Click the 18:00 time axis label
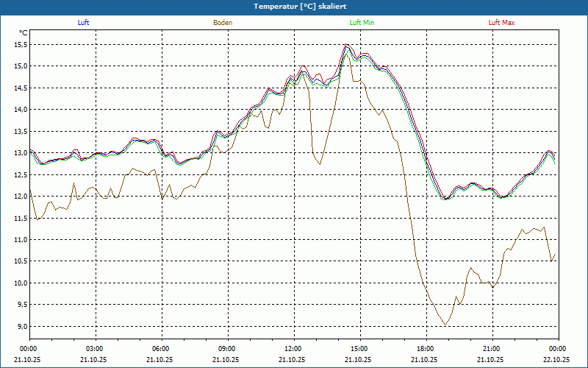Screen dimensions: 588x368 pos(427,349)
